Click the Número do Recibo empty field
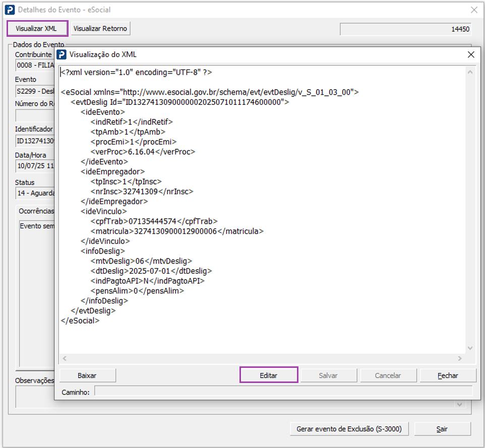 coord(35,115)
